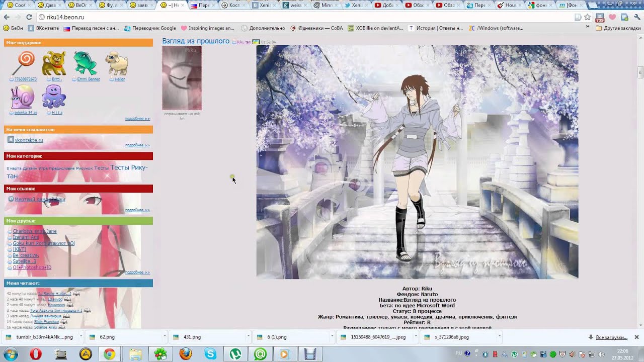Open the x_371296a6.jpeg download item

tap(457, 337)
